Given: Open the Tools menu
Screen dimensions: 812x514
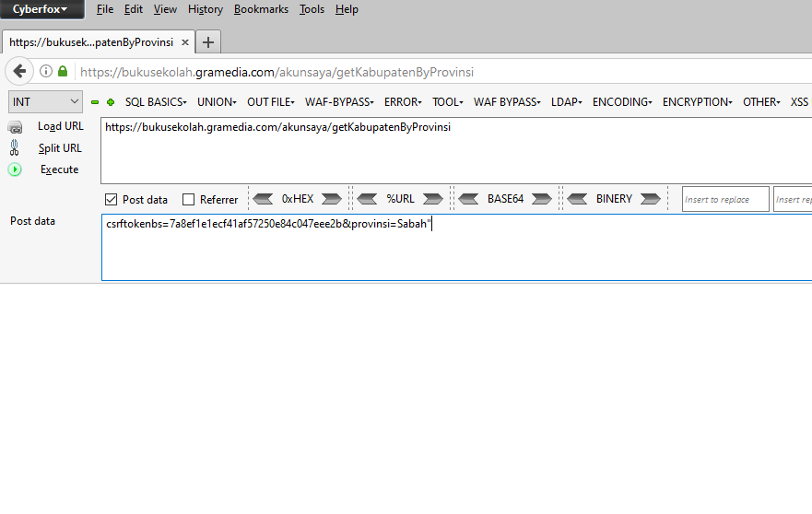Looking at the screenshot, I should pyautogui.click(x=312, y=9).
